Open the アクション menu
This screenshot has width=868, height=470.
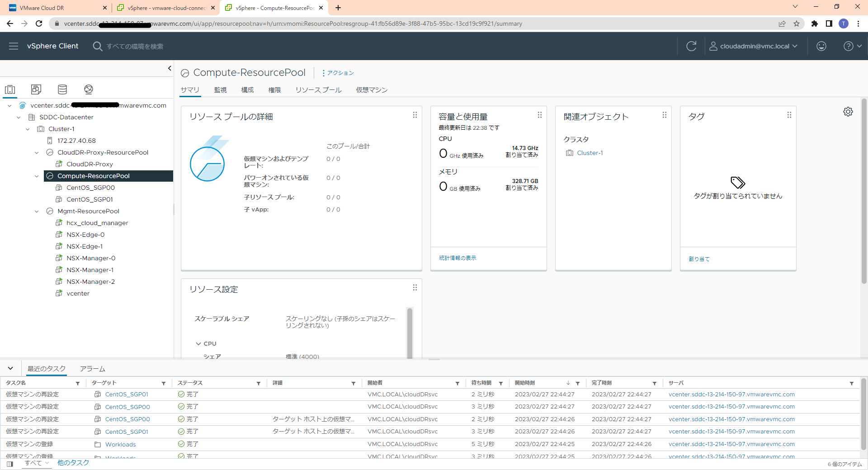[x=338, y=73]
